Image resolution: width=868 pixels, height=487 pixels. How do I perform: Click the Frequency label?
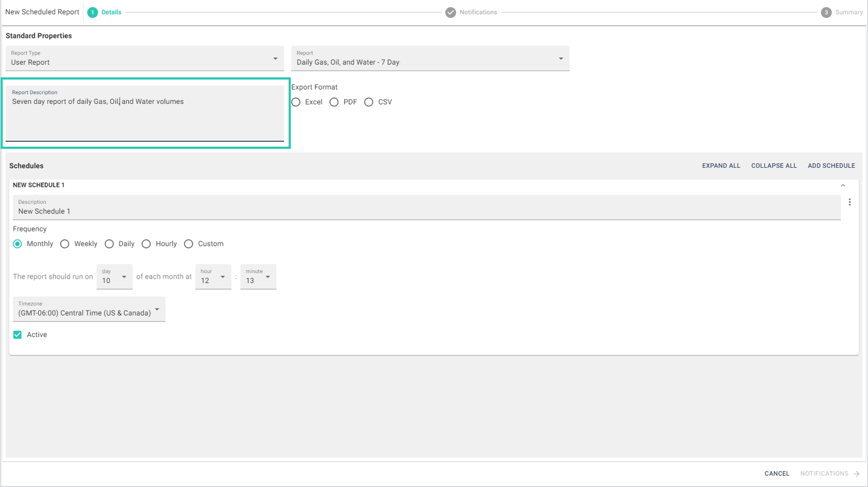[30, 229]
